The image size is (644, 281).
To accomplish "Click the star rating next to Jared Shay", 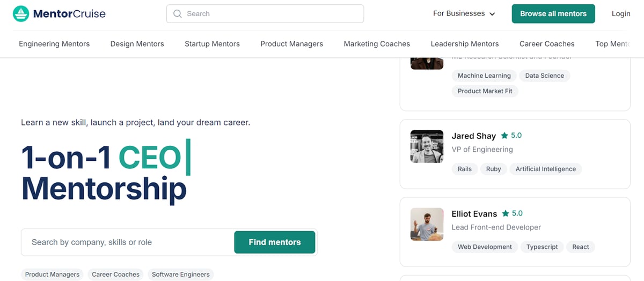I will click(x=511, y=136).
